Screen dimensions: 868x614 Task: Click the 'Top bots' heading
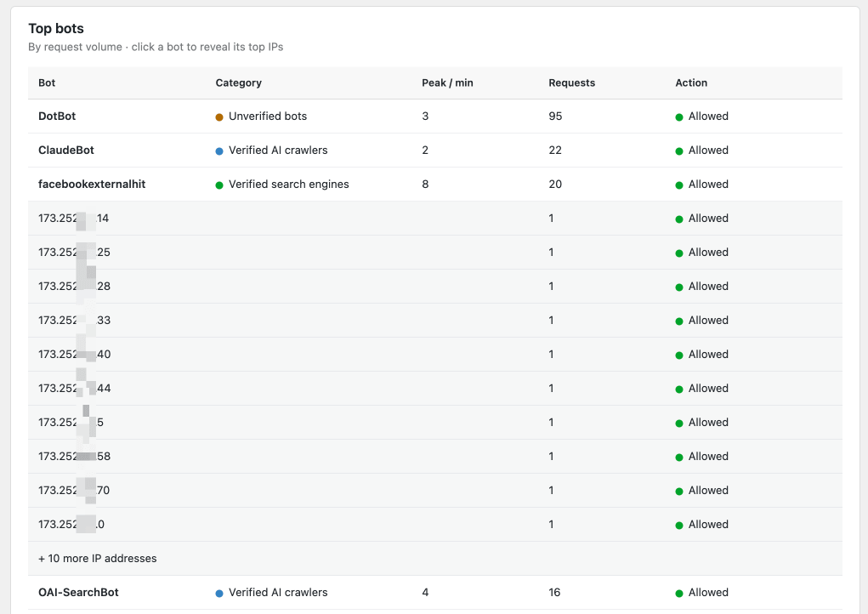56,29
